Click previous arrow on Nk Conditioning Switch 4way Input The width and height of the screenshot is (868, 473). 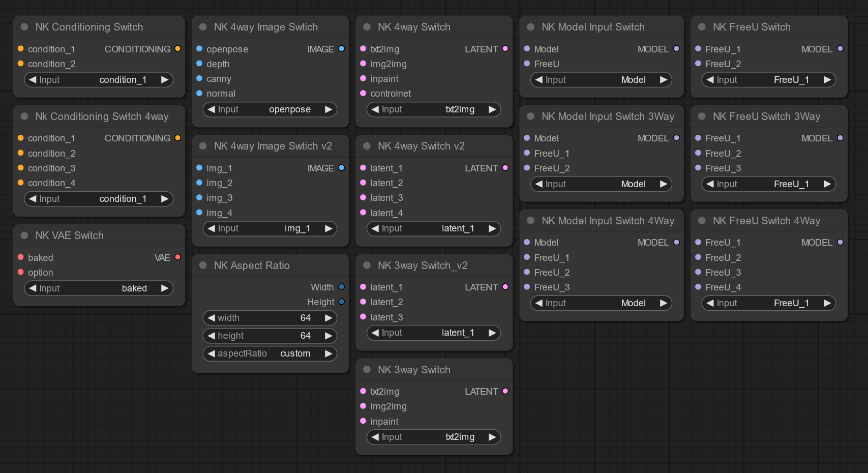pyautogui.click(x=33, y=199)
